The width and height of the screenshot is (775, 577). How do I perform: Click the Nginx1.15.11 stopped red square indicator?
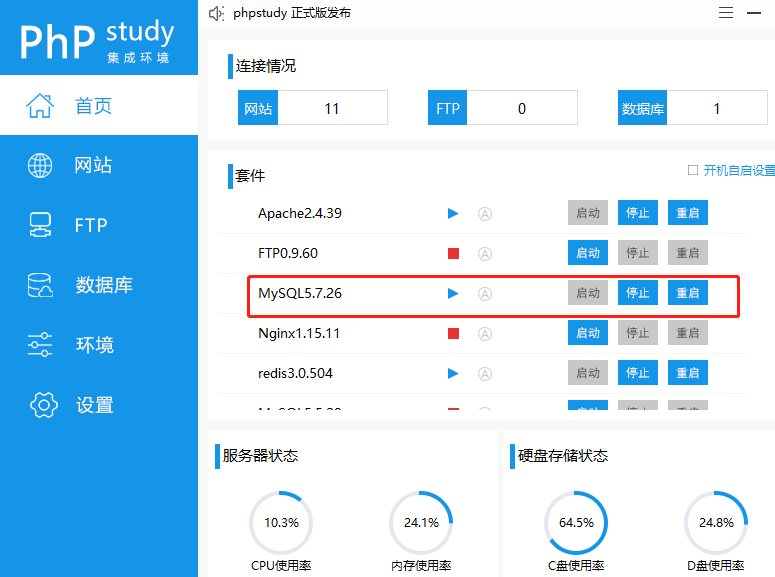[x=453, y=334]
